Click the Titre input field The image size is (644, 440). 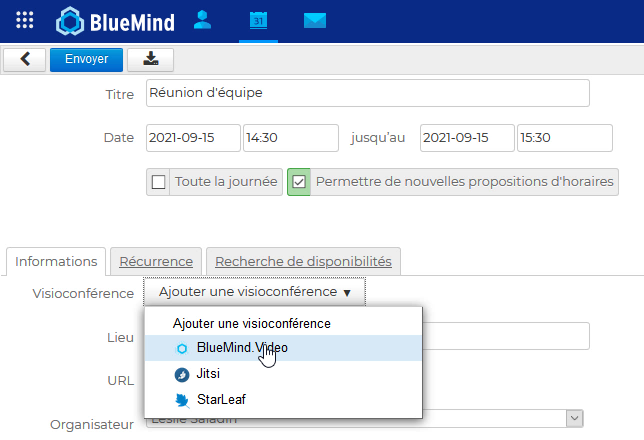367,93
